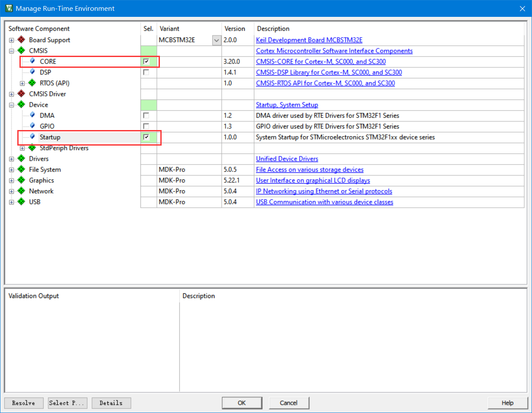This screenshot has height=413, width=532.
Task: Click the StdPeriph Drivers green diamond icon
Action: click(32, 148)
